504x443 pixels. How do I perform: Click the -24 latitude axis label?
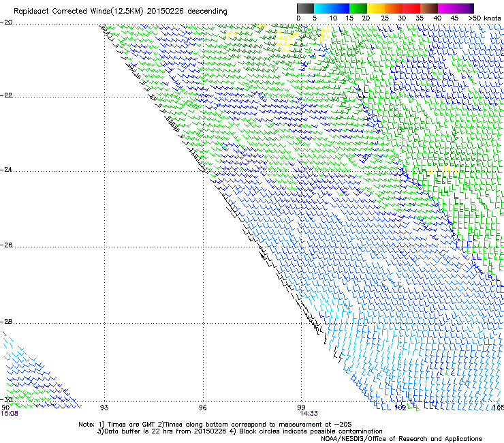click(x=6, y=170)
